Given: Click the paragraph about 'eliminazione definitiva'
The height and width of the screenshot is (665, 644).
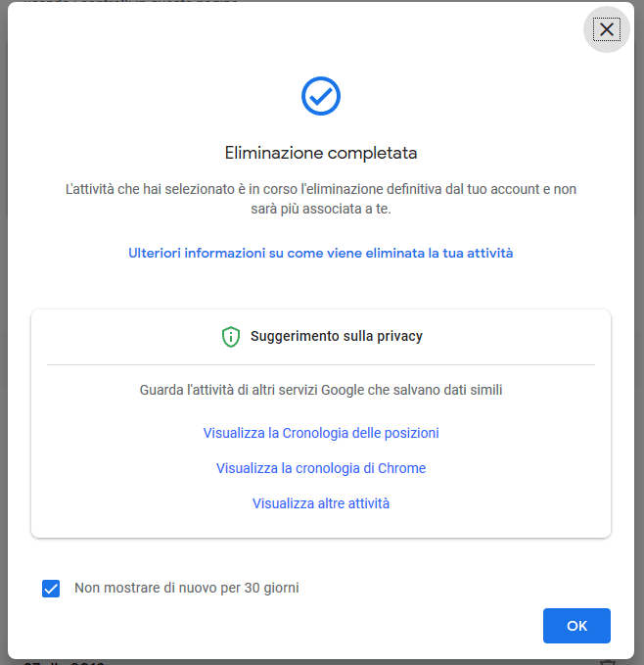Looking at the screenshot, I should (320, 199).
